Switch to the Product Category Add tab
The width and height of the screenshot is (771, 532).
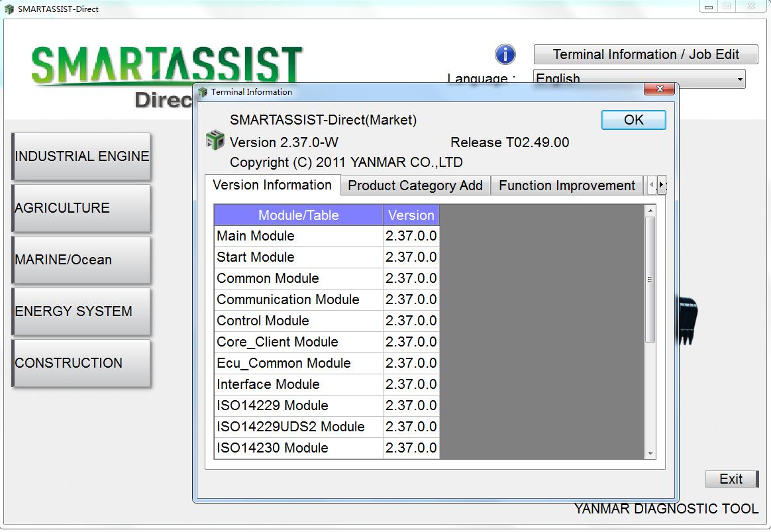click(x=415, y=186)
